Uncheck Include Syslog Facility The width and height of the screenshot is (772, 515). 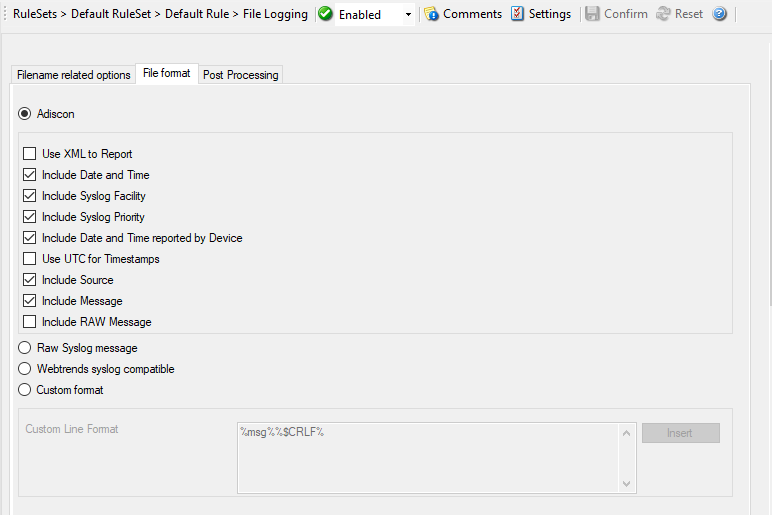(29, 196)
